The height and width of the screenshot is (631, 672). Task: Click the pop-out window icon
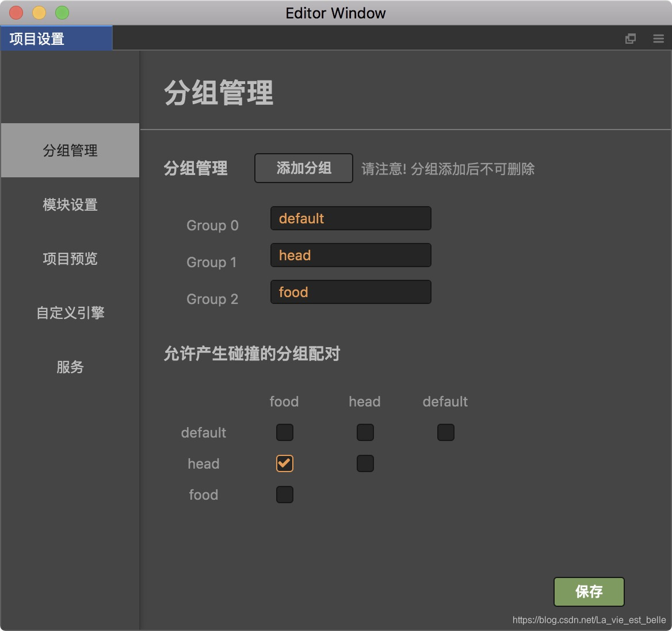coord(630,39)
